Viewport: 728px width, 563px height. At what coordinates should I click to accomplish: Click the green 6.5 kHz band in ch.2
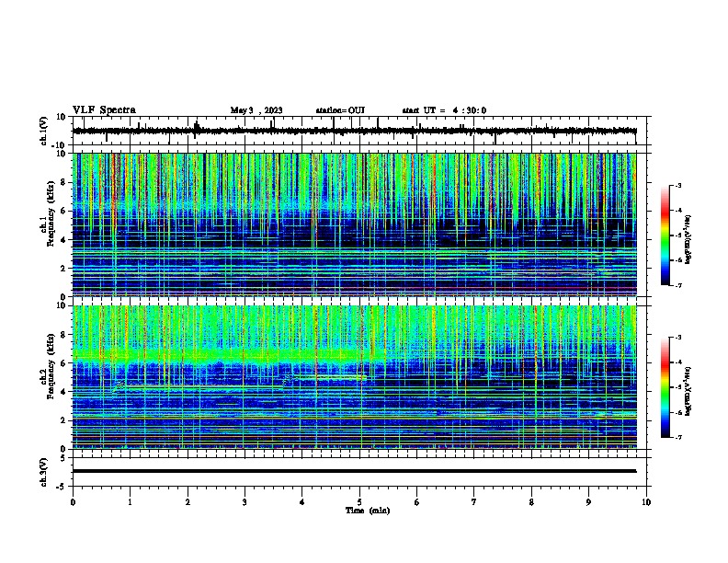click(x=229, y=355)
